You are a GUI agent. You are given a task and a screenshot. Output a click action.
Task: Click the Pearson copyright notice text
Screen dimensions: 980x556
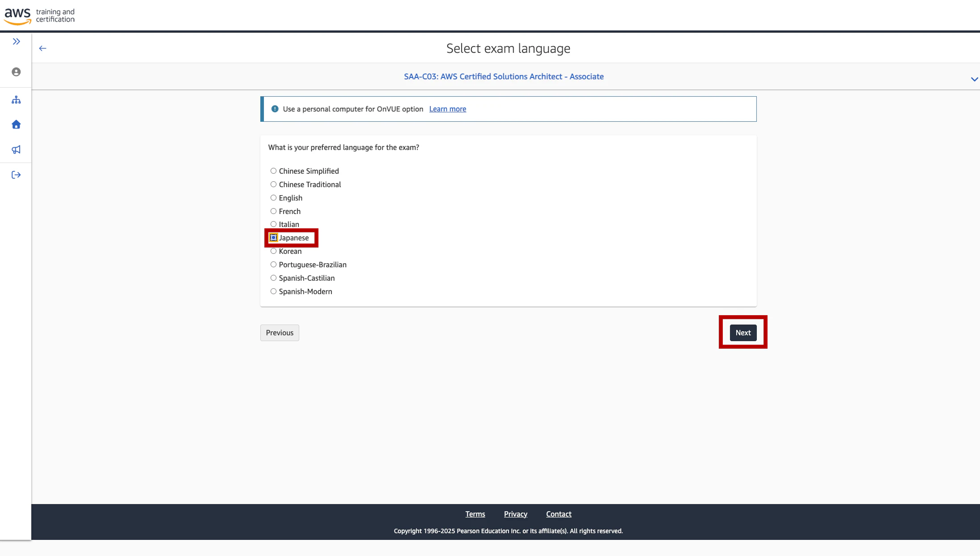coord(508,531)
